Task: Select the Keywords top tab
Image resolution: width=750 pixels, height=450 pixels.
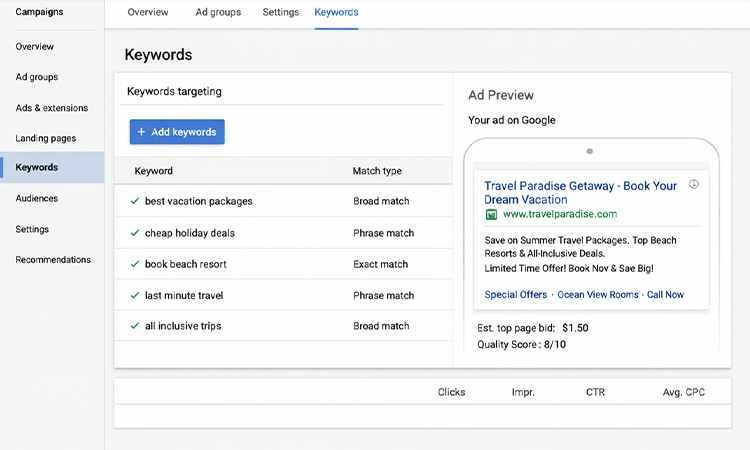Action: tap(336, 12)
